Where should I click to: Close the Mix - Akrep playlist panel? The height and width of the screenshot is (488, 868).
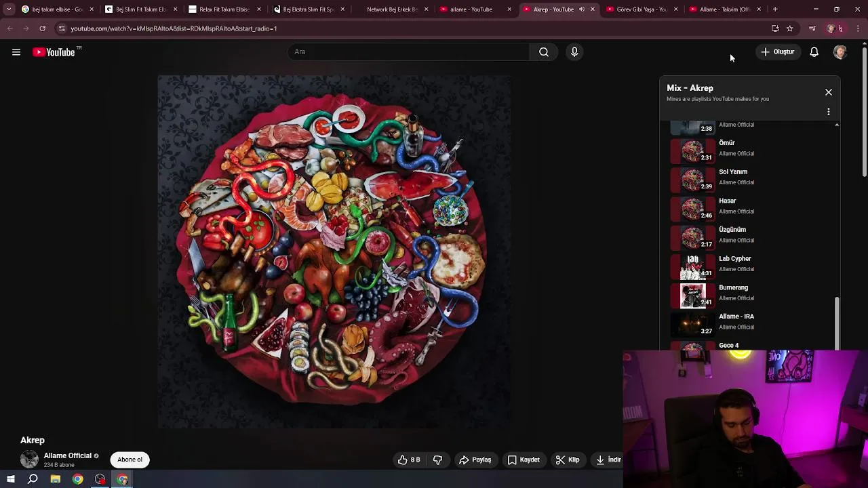tap(829, 92)
